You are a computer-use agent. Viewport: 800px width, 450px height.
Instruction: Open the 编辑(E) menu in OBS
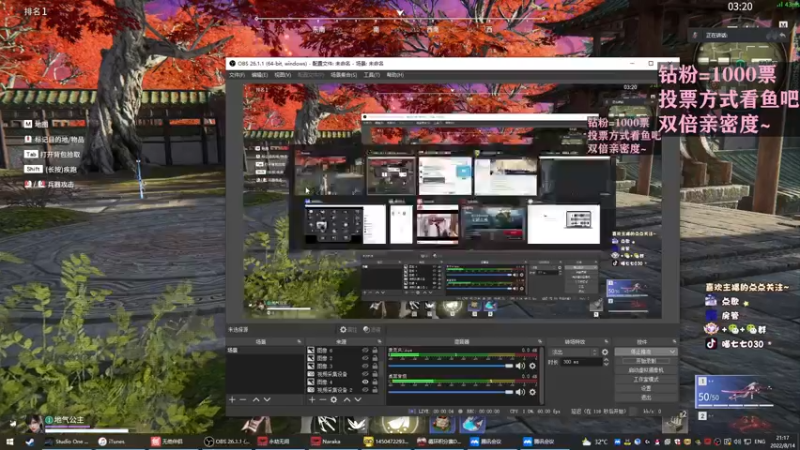(259, 75)
